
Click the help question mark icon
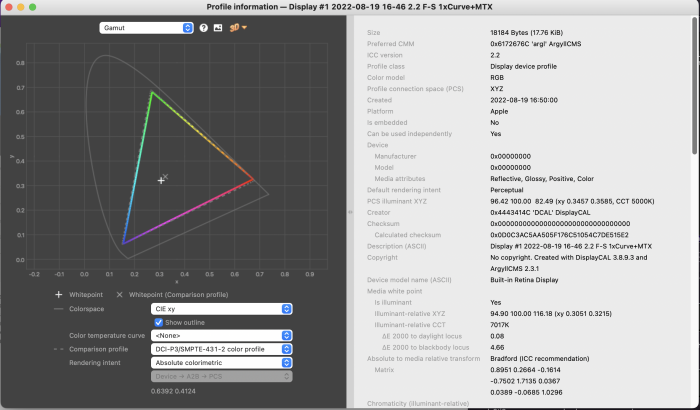point(203,27)
